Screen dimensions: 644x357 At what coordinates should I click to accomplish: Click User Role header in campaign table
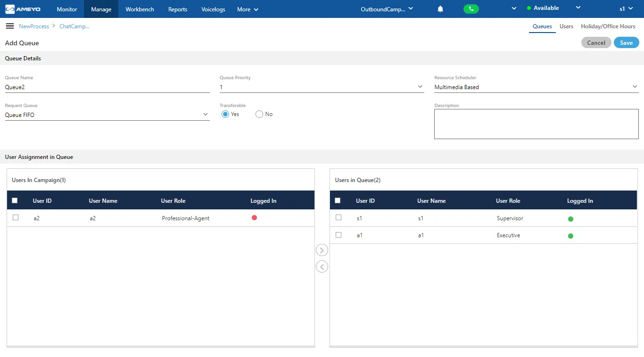pos(173,201)
